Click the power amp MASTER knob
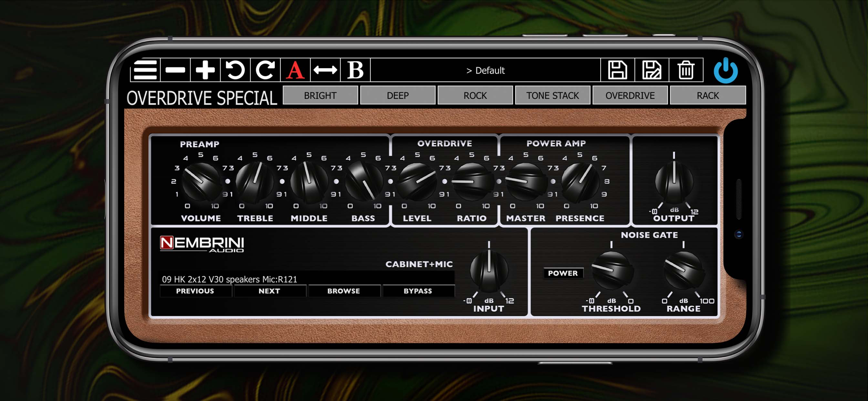The height and width of the screenshot is (401, 868). 526,182
